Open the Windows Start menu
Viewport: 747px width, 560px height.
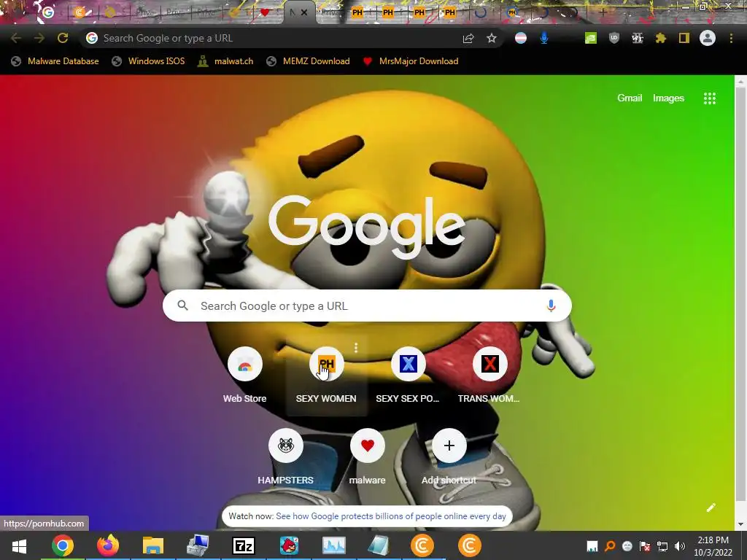(x=19, y=545)
